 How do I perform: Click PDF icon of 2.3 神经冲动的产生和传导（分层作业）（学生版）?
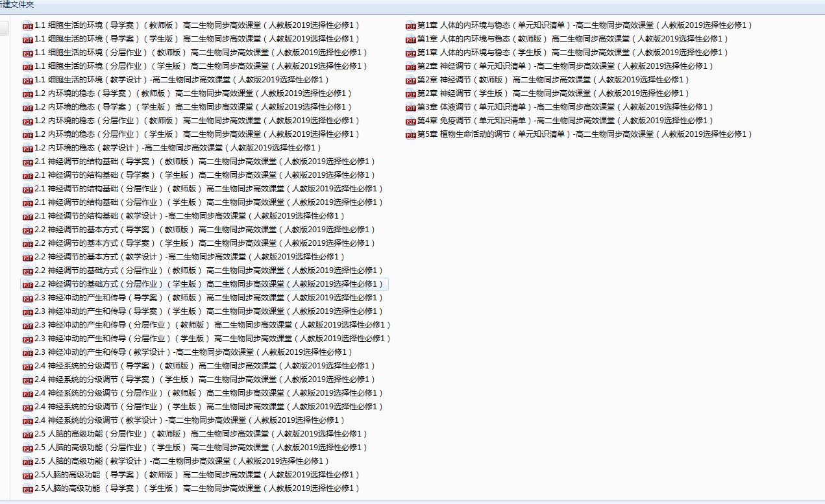tap(27, 339)
